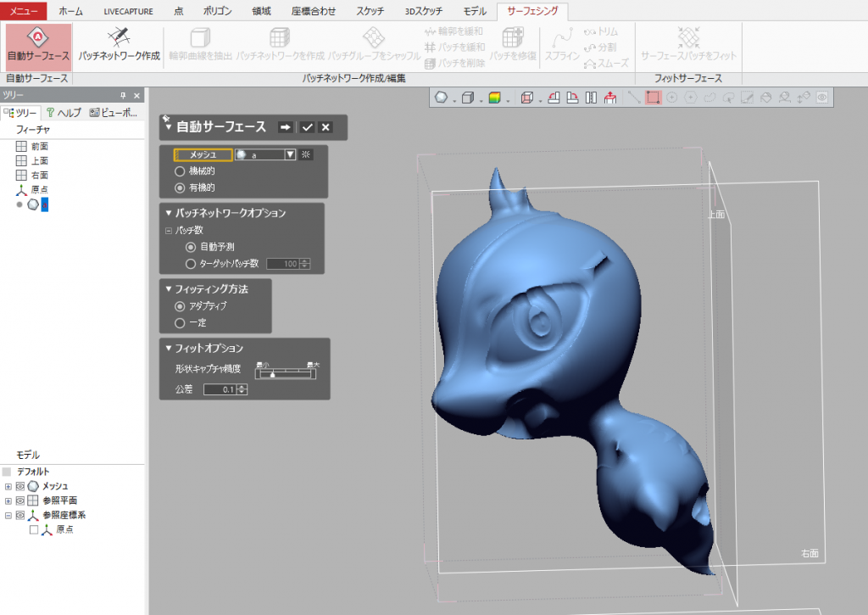Switch to the ホーム ribbon tab
This screenshot has width=868, height=615.
71,11
